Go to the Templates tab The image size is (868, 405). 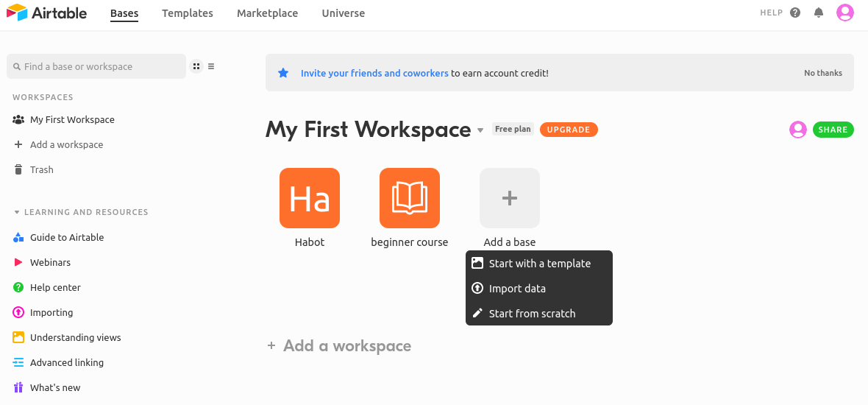(188, 13)
